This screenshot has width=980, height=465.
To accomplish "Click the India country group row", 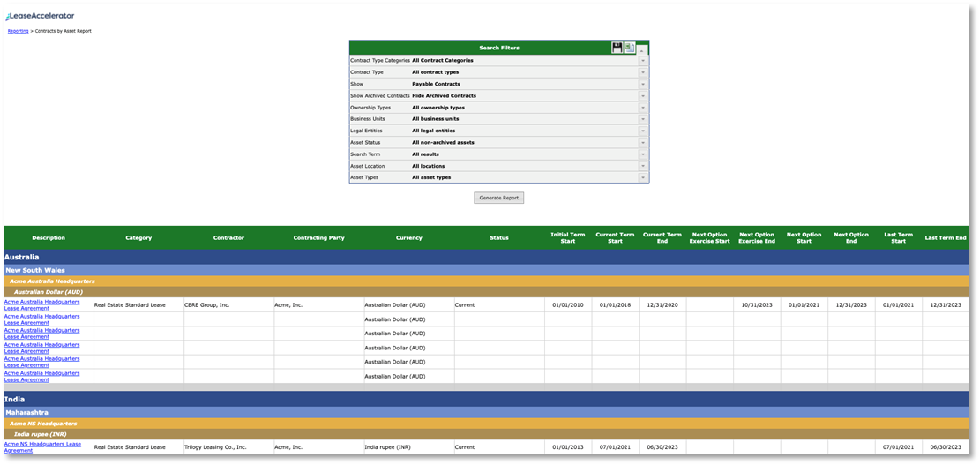I will point(486,399).
